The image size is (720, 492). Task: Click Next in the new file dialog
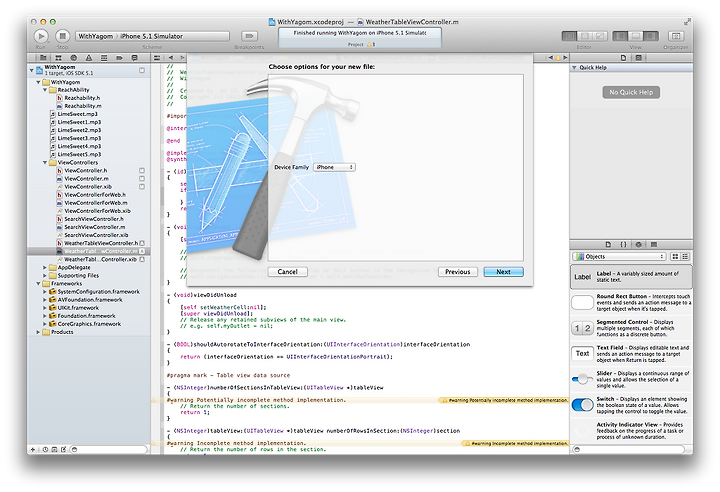point(503,272)
